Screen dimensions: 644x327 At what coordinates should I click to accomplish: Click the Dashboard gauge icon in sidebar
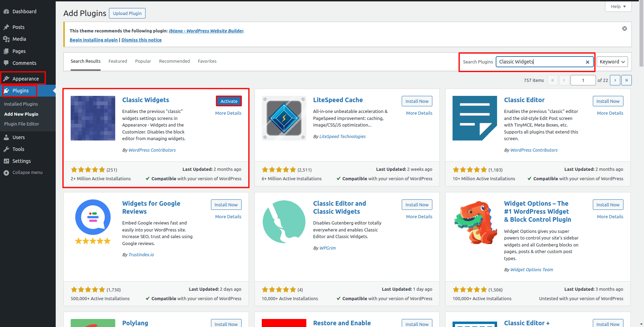coord(6,12)
